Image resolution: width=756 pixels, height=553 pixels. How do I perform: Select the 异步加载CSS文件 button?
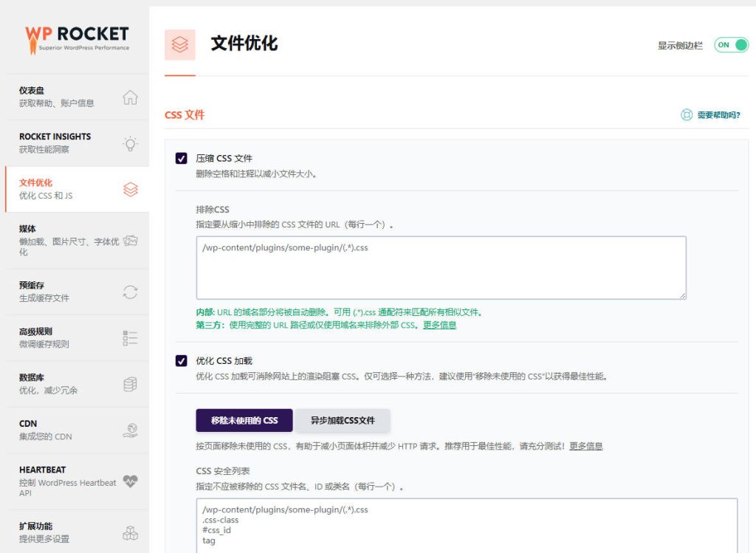pyautogui.click(x=343, y=420)
